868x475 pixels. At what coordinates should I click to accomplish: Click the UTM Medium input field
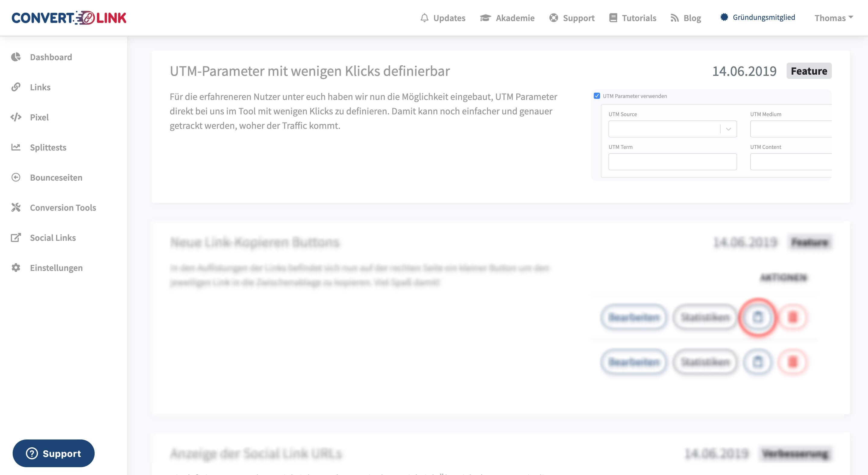coord(791,129)
